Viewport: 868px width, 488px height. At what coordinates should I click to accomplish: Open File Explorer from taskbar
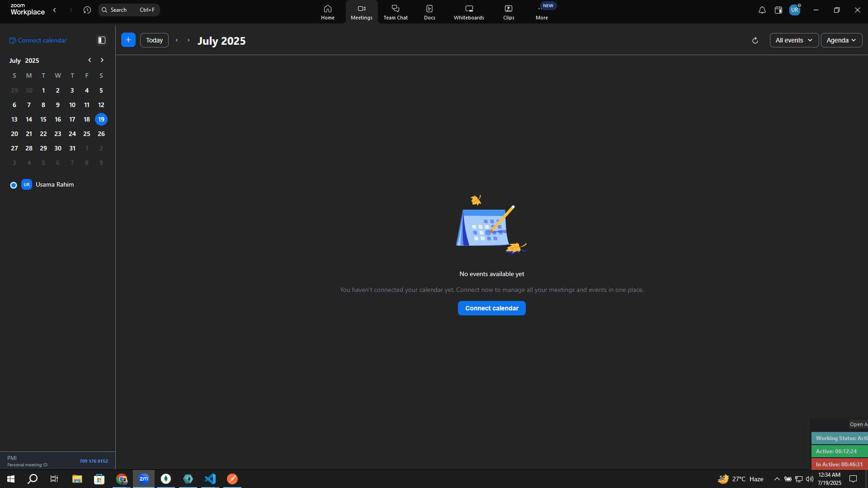(77, 479)
